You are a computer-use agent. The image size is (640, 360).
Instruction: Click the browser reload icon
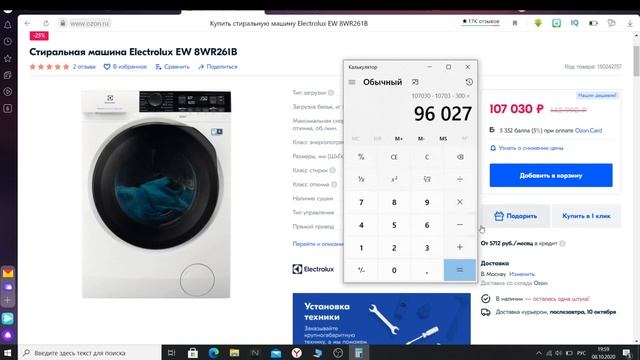46,23
